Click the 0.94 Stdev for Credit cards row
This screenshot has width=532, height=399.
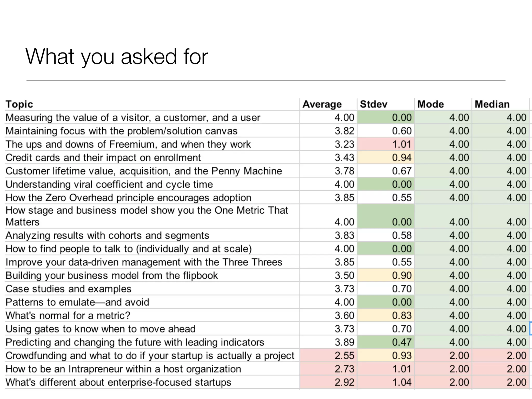tap(402, 157)
